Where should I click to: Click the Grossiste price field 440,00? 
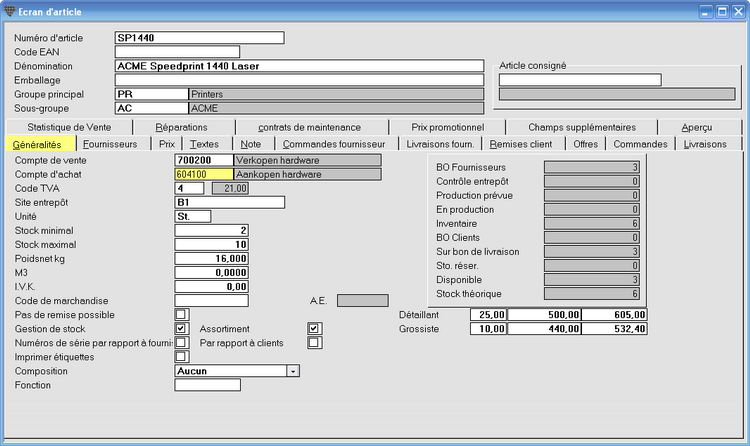(x=544, y=329)
